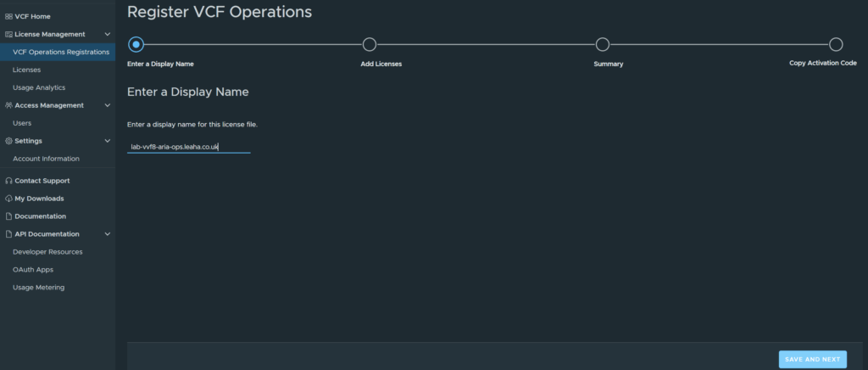Click the display name input field

(x=189, y=147)
